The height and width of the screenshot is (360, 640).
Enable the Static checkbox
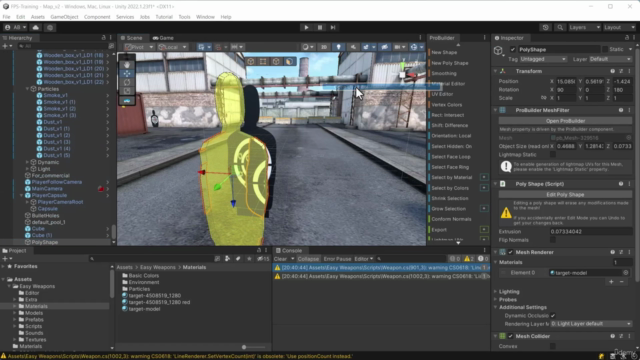click(x=605, y=49)
